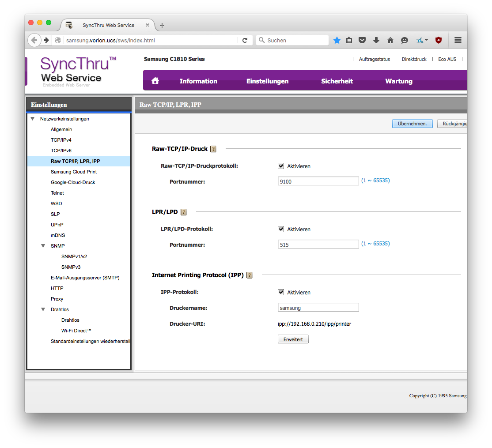492x448 pixels.
Task: Click the bookmark star icon
Action: point(337,40)
